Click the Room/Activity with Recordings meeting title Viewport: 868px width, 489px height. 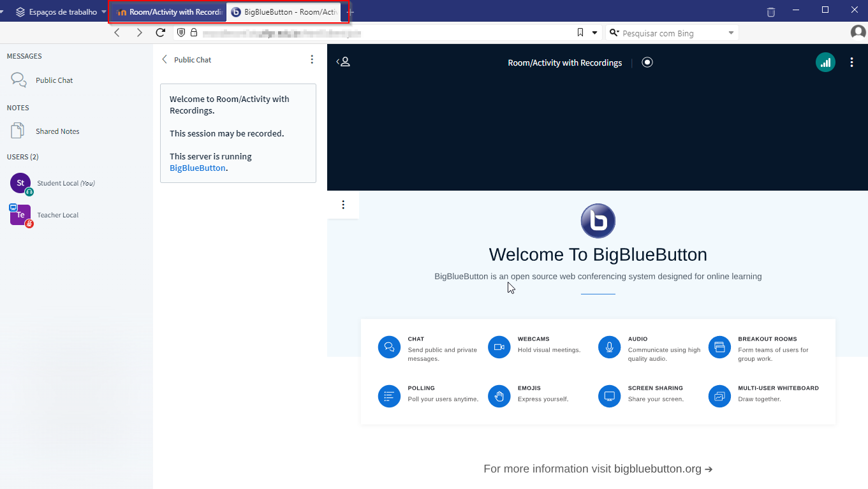click(x=565, y=62)
